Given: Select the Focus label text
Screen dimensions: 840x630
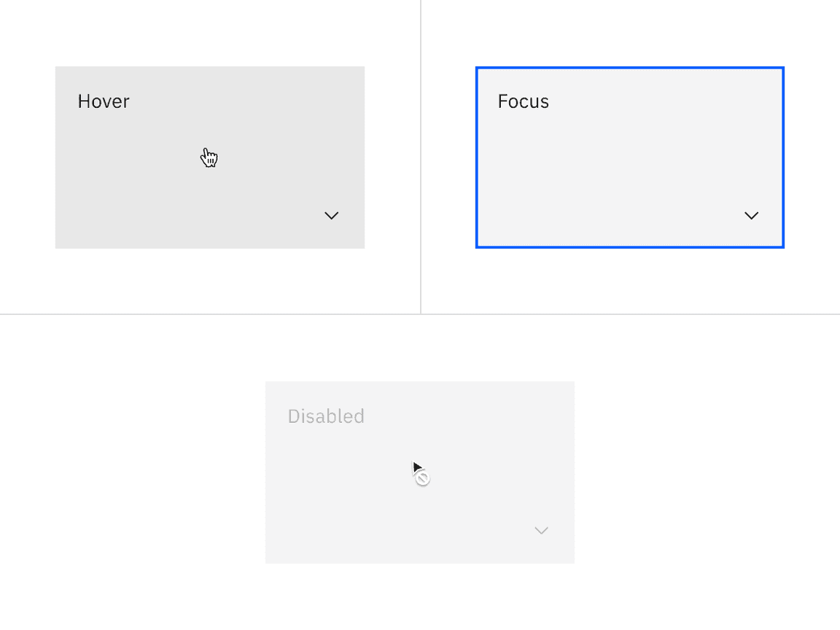Looking at the screenshot, I should click(x=523, y=101).
